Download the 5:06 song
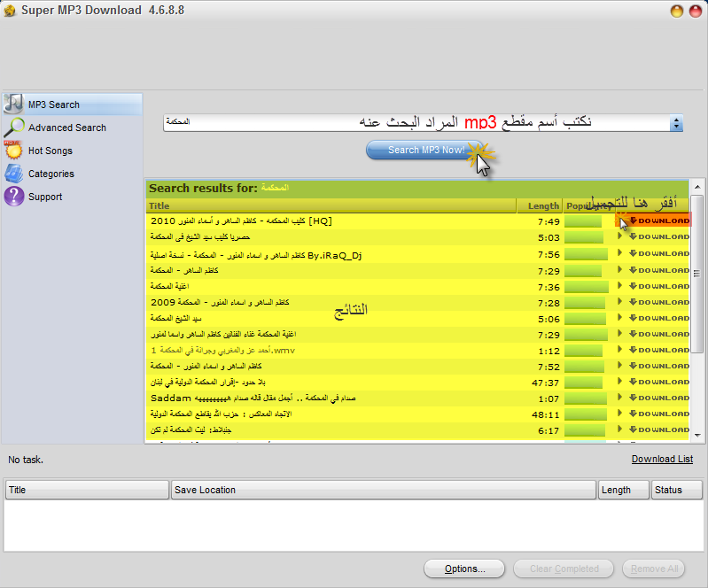The image size is (708, 588). tap(659, 318)
